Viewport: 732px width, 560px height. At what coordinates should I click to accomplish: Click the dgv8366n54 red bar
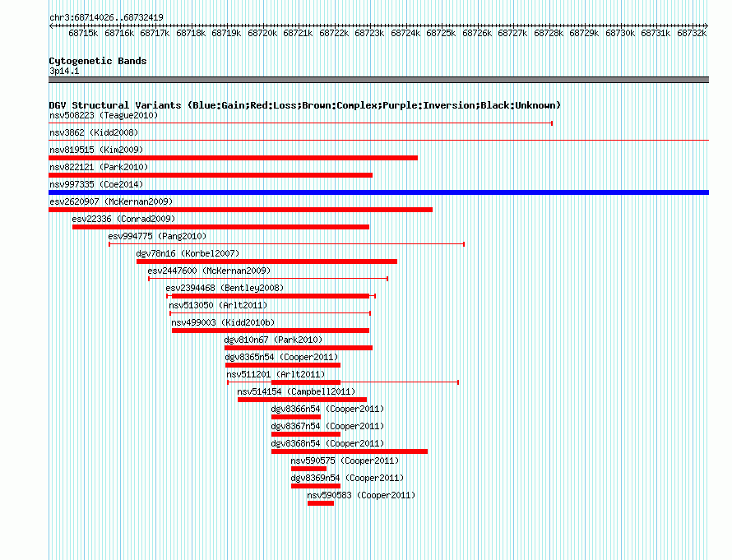296,417
